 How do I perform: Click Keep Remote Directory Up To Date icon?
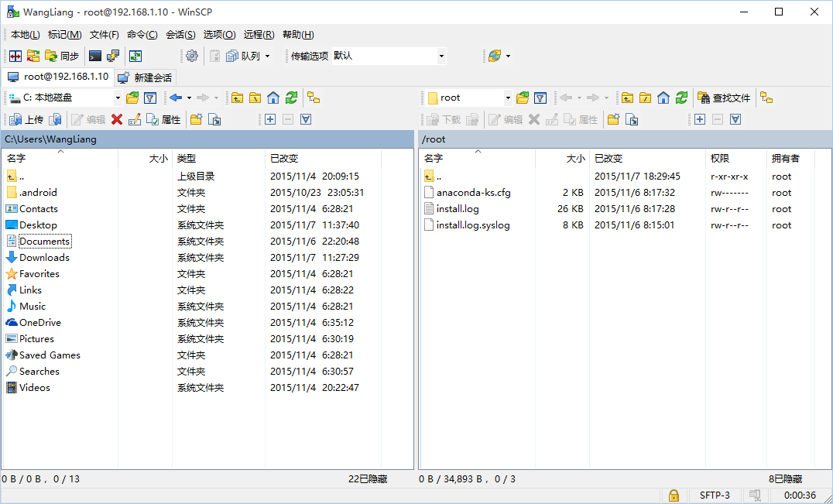(x=135, y=56)
